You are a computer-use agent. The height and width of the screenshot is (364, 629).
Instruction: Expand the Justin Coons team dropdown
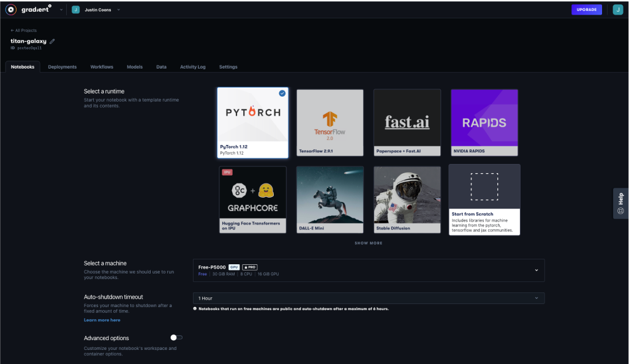pos(118,10)
